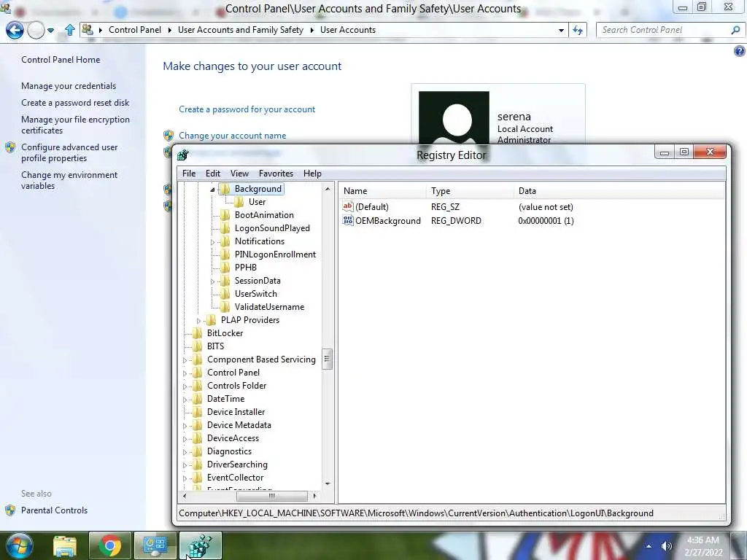Click the DriverSearching folder icon
This screenshot has width=747, height=560.
click(x=197, y=464)
